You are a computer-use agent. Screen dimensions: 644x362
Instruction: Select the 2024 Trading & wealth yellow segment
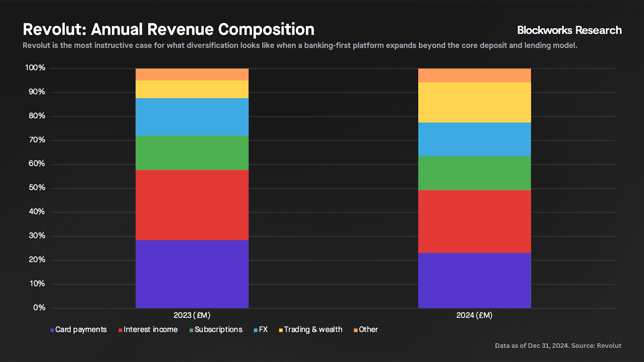475,102
